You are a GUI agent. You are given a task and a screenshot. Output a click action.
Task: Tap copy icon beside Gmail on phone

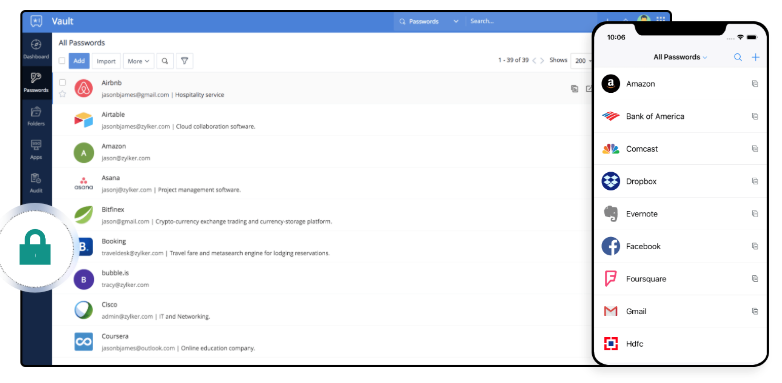pyautogui.click(x=755, y=311)
